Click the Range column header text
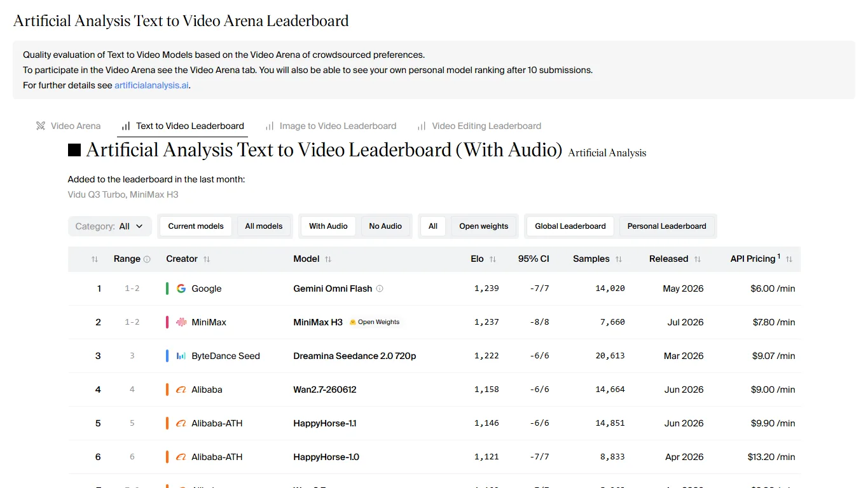Viewport: 868px width, 488px height. click(x=127, y=259)
